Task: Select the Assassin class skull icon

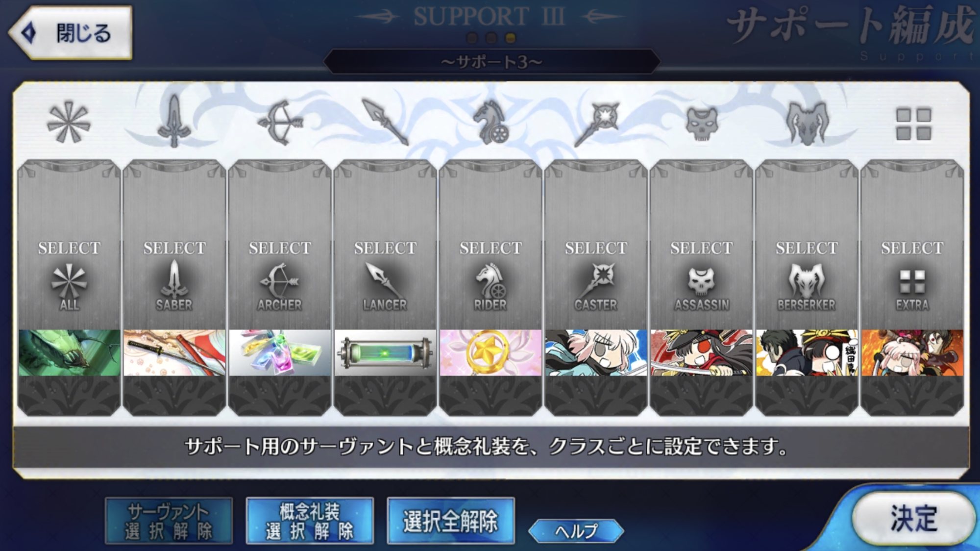Action: pyautogui.click(x=702, y=124)
